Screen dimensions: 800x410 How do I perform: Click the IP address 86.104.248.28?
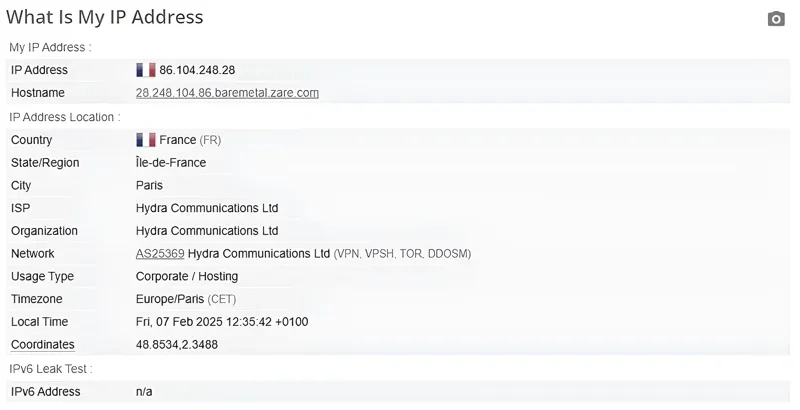coord(197,70)
